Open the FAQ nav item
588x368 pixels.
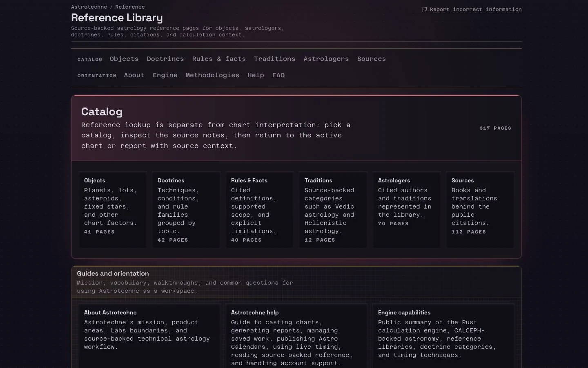click(x=278, y=75)
